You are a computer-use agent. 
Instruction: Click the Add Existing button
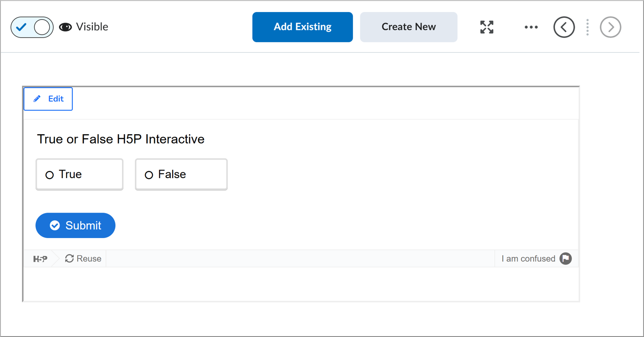pos(302,27)
